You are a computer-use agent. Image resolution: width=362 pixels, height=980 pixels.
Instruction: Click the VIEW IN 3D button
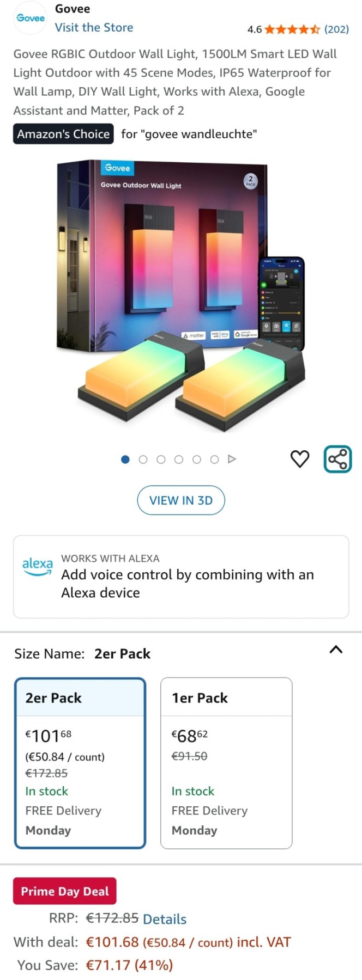coord(181,500)
